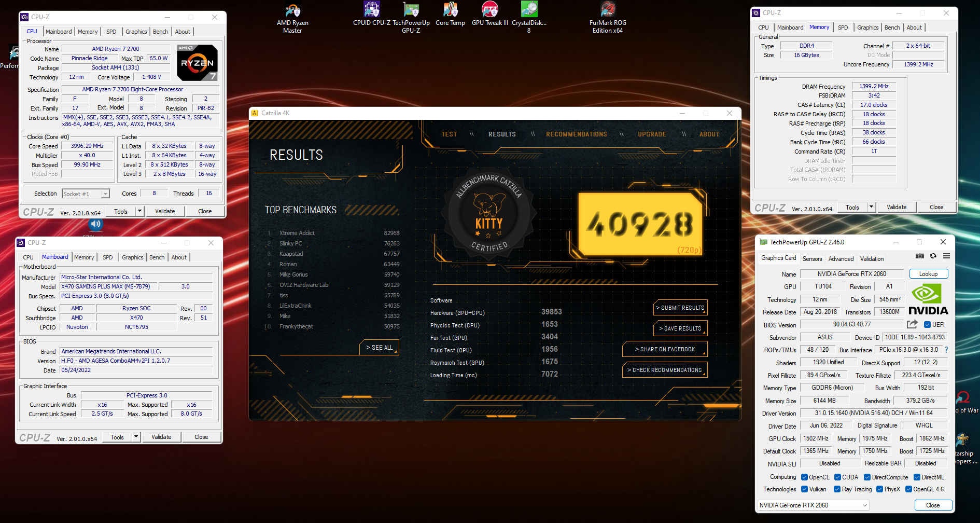Toggle CUDA checkbox in GPU-Z
Screen dimensions: 980x523
click(837, 477)
